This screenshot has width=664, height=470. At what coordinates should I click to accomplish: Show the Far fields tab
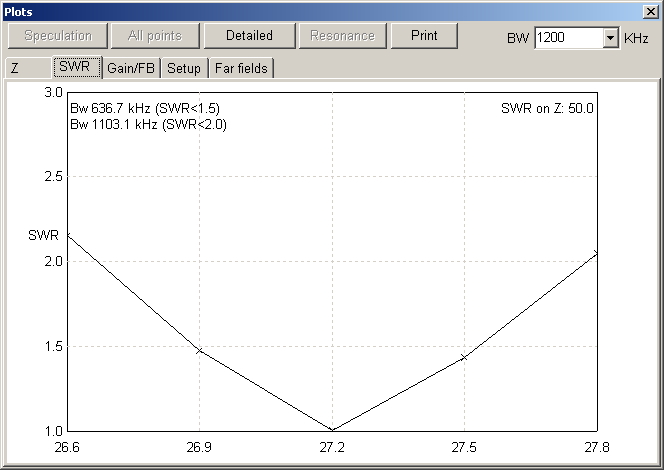241,68
